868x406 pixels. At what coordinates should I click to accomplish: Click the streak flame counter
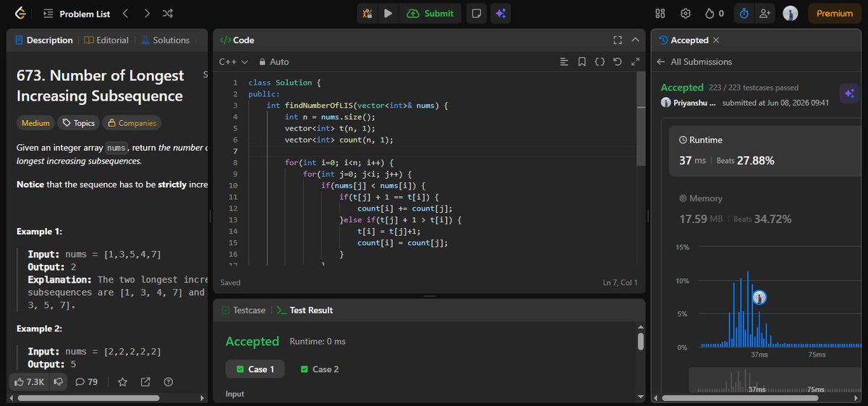(x=714, y=13)
